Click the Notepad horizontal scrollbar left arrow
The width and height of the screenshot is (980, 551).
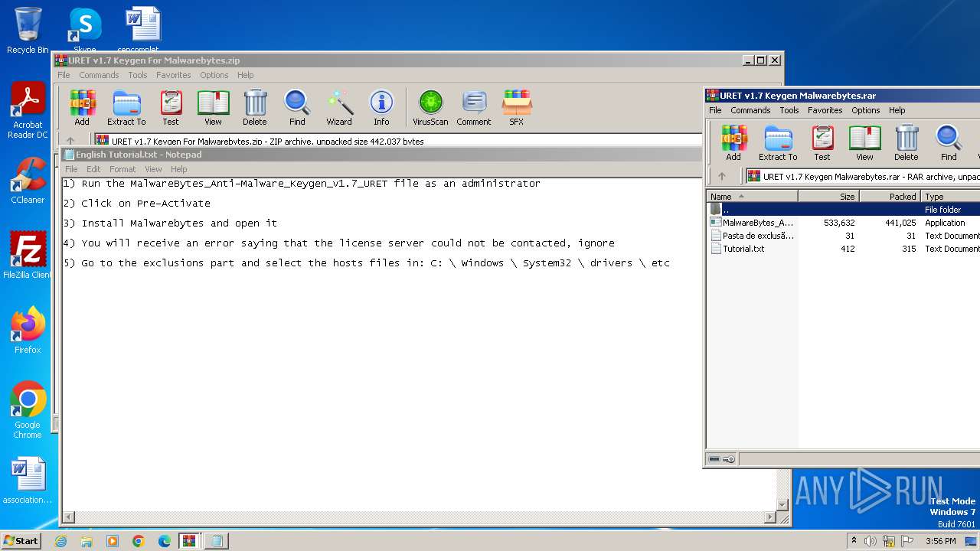pos(67,517)
